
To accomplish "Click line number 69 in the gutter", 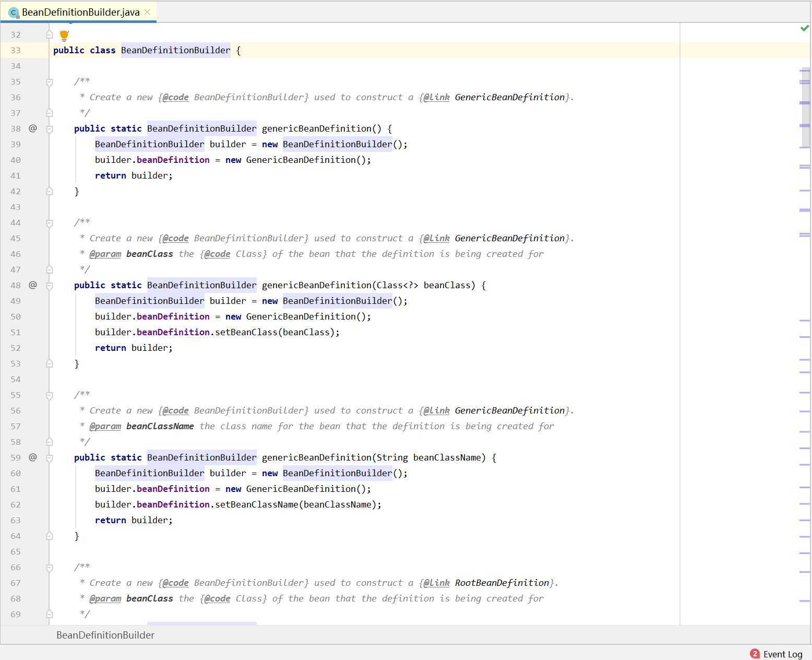I will pos(16,614).
